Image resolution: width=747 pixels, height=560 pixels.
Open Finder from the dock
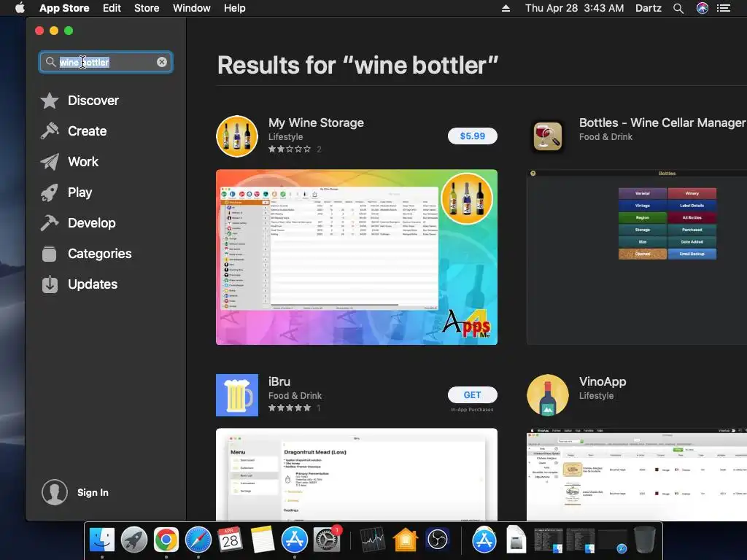coord(102,540)
